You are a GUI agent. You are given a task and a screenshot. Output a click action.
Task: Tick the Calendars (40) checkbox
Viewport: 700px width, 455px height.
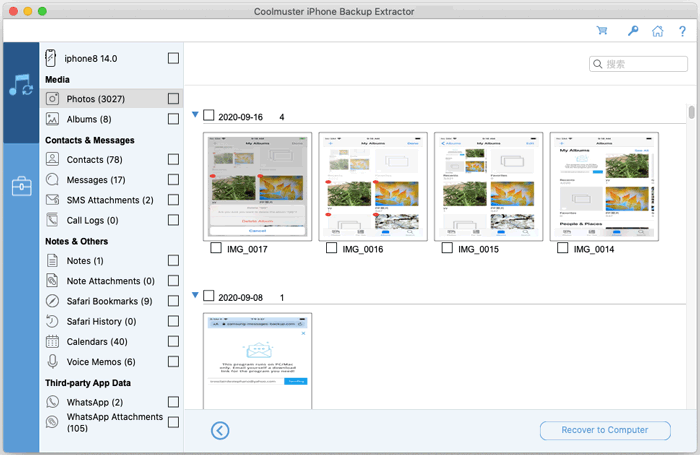(x=173, y=341)
